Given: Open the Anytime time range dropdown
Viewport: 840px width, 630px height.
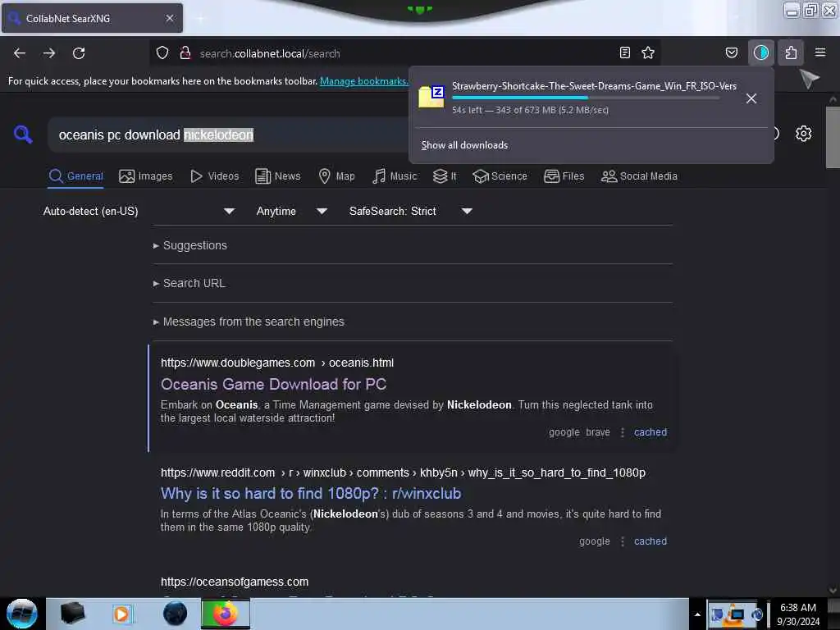Looking at the screenshot, I should click(291, 211).
